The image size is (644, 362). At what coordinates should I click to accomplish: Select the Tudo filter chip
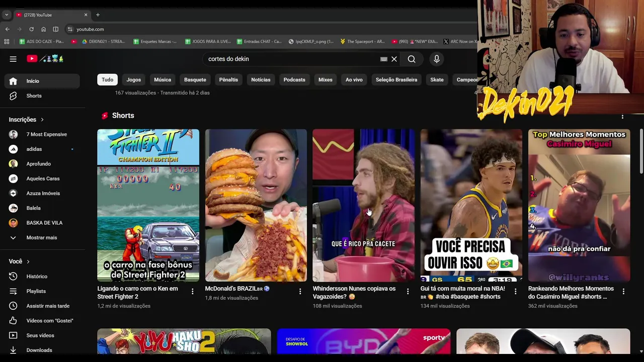(108, 79)
